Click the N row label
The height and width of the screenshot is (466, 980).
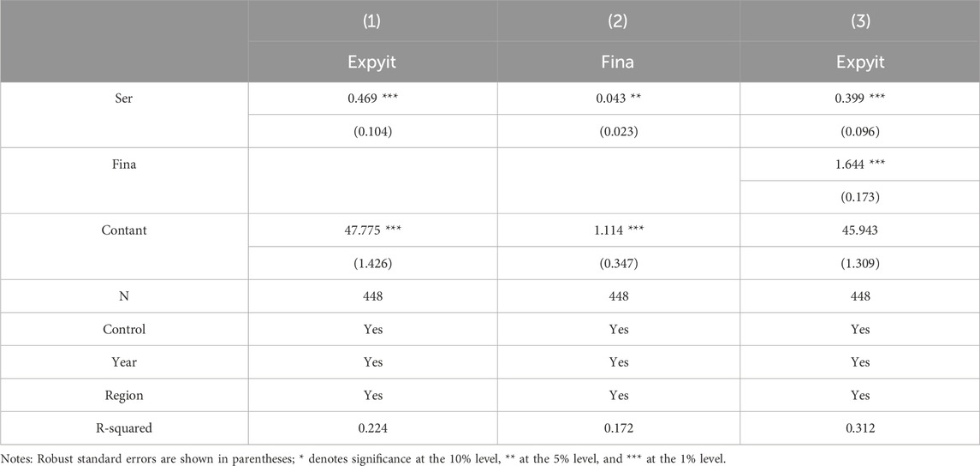click(124, 296)
